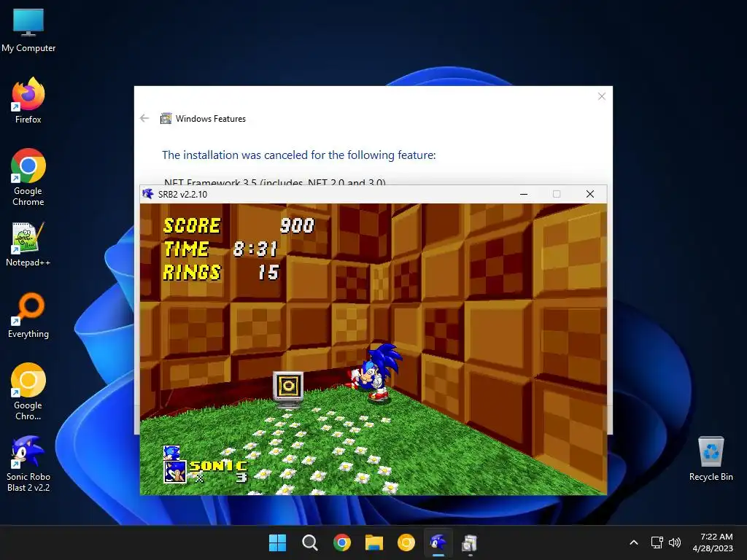Screen dimensions: 747x560
Task: Click the installation was canceled message
Action: click(298, 155)
